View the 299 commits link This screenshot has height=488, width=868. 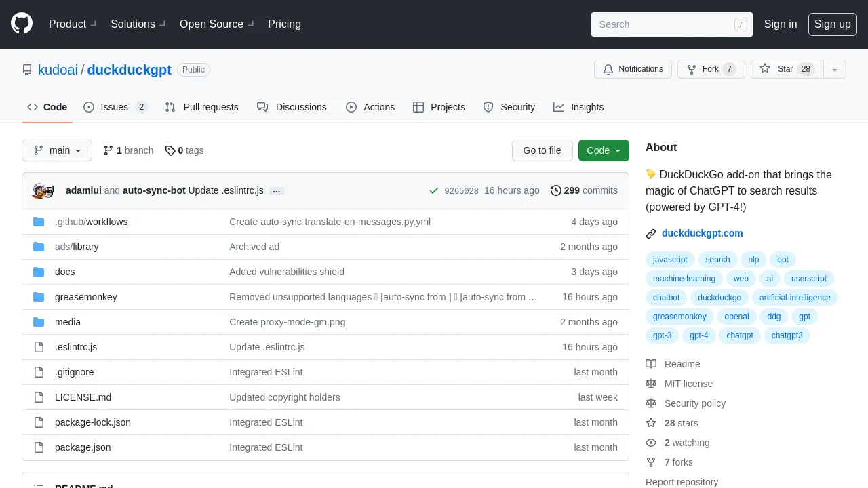pos(584,190)
